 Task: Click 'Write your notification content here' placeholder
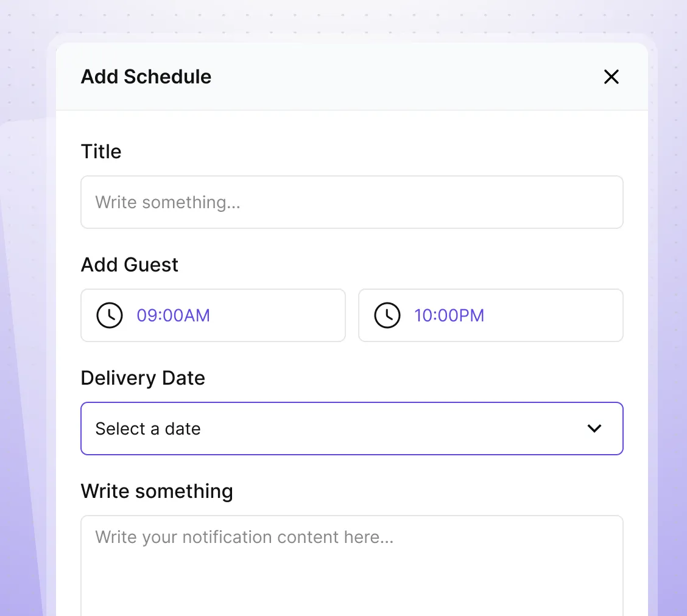pyautogui.click(x=244, y=537)
